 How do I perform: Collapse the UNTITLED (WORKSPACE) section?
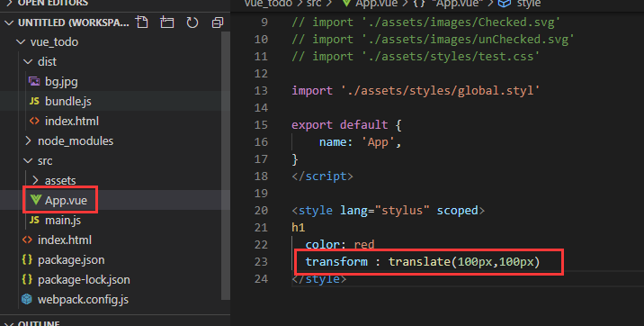pos(9,23)
